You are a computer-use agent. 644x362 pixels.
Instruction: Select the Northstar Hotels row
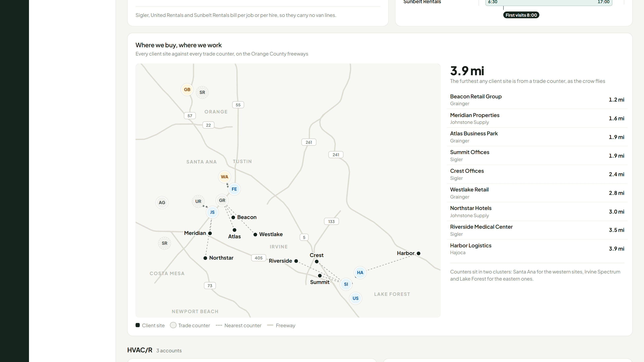(x=537, y=212)
